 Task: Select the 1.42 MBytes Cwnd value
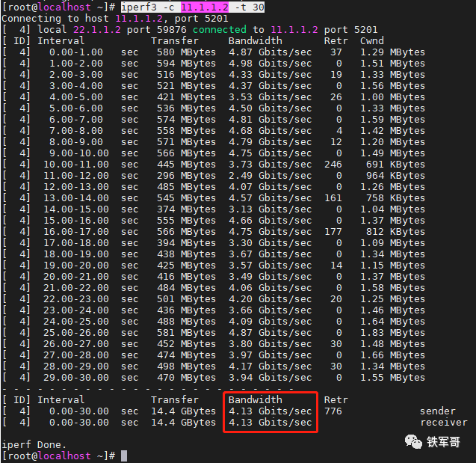[x=392, y=131]
